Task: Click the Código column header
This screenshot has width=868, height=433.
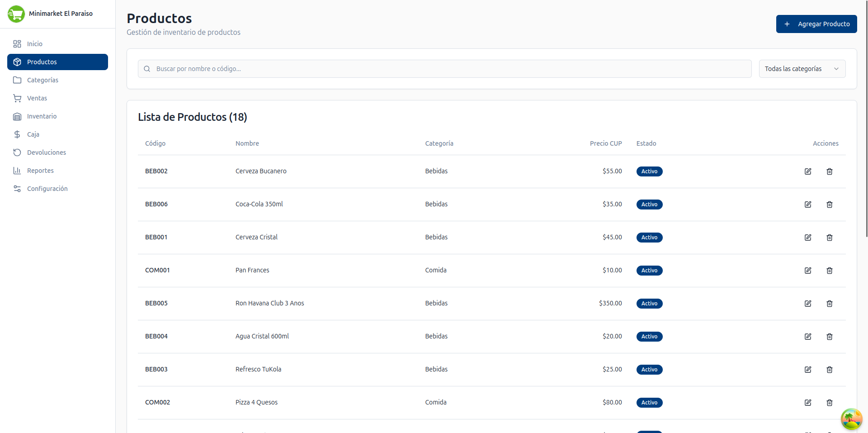Action: click(155, 143)
